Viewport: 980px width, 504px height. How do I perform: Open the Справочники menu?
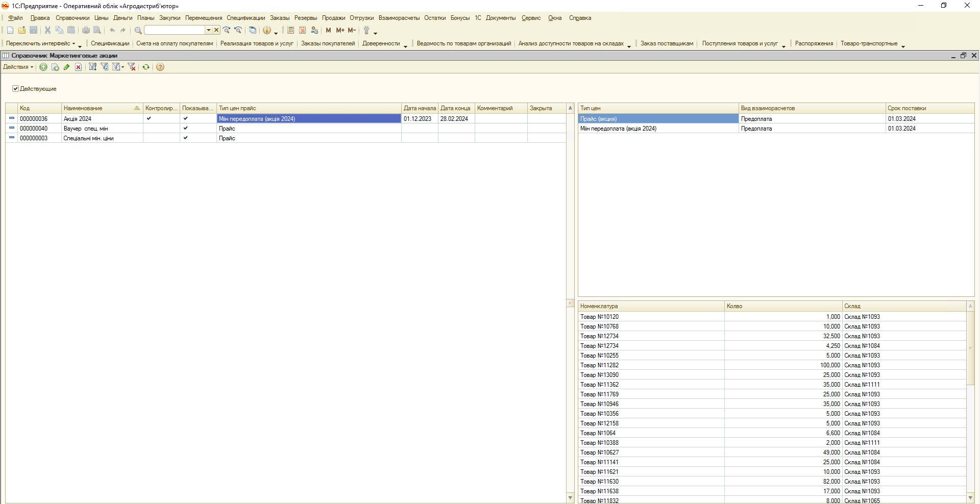pyautogui.click(x=72, y=18)
